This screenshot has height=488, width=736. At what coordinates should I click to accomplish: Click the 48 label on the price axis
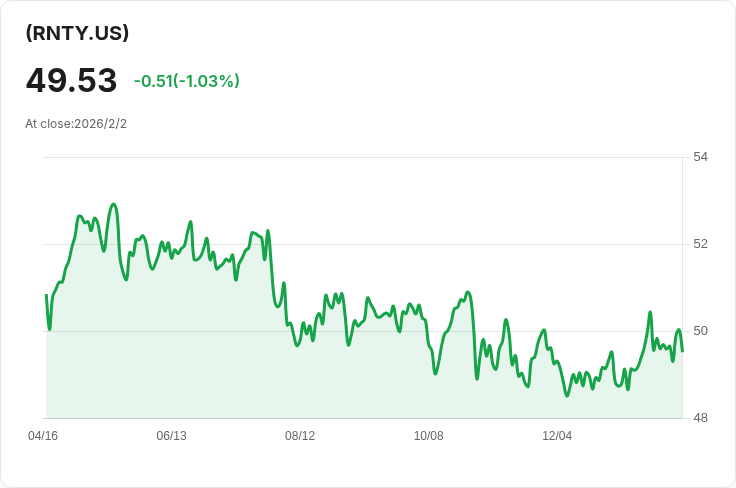coord(700,418)
